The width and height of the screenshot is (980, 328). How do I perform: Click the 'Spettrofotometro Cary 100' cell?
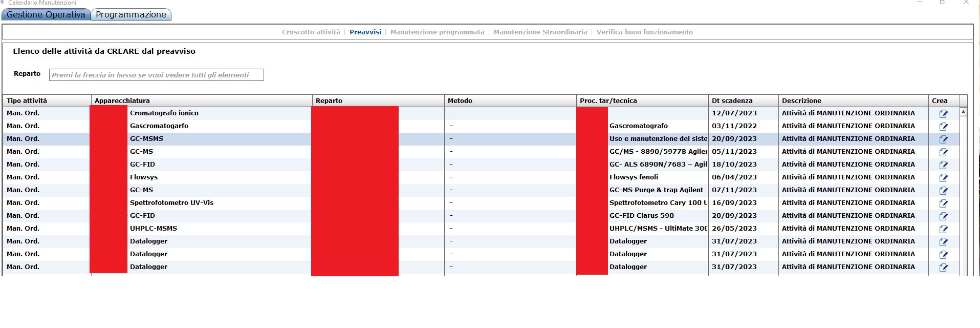[x=658, y=203]
